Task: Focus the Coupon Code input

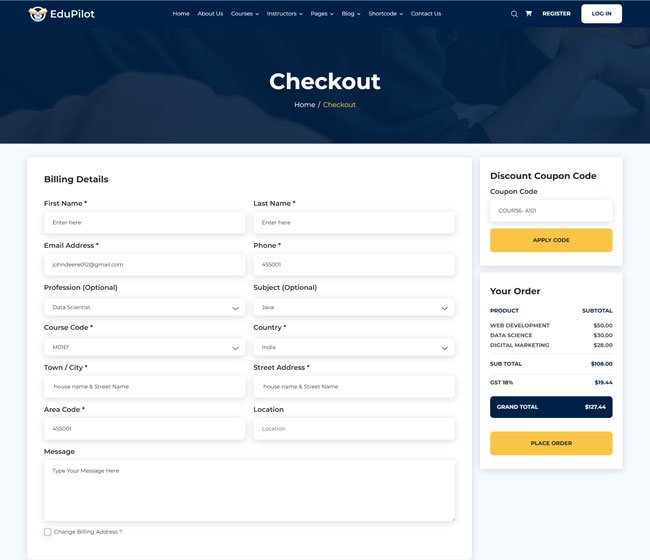Action: pyautogui.click(x=551, y=211)
